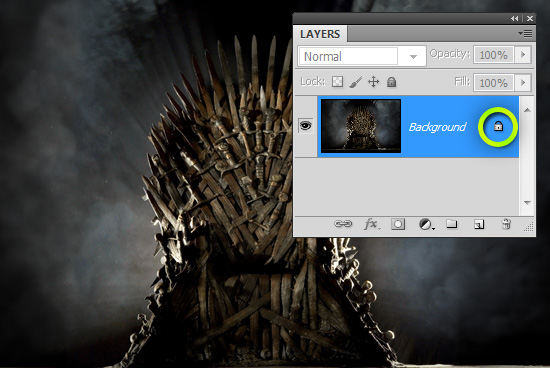Viewport: 550px width, 368px height.
Task: Click the Link layers icon
Action: click(x=343, y=224)
